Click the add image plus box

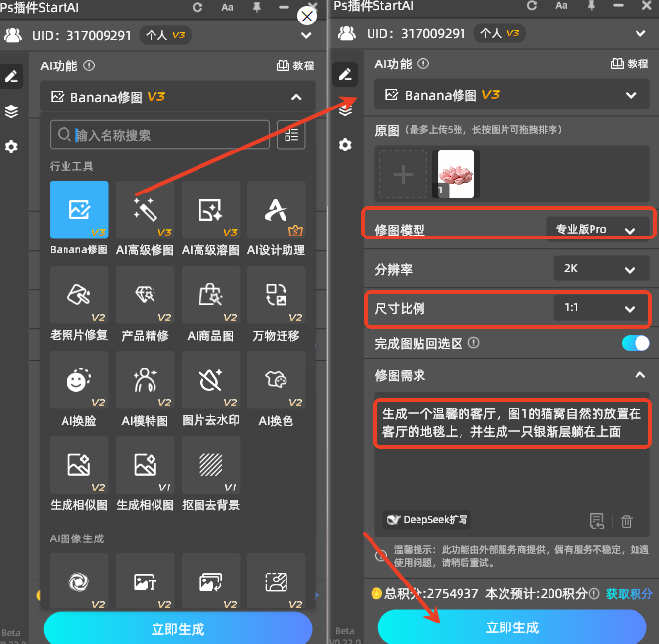pos(403,174)
